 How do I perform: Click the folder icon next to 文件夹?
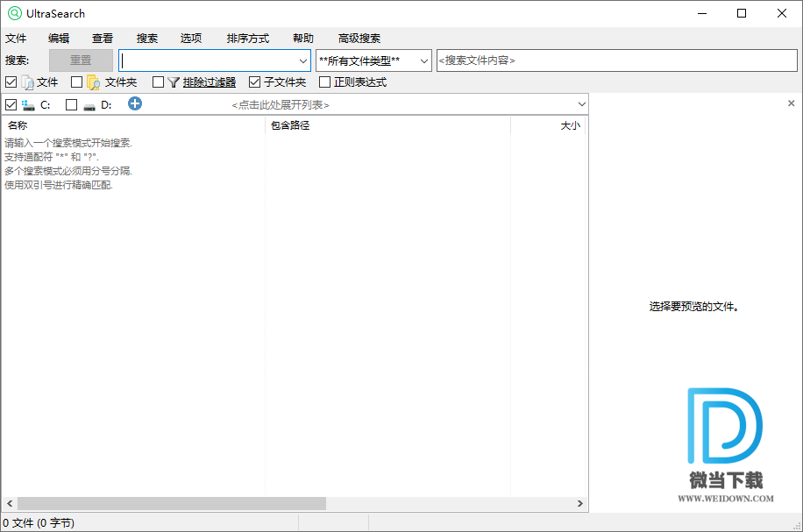pos(93,82)
